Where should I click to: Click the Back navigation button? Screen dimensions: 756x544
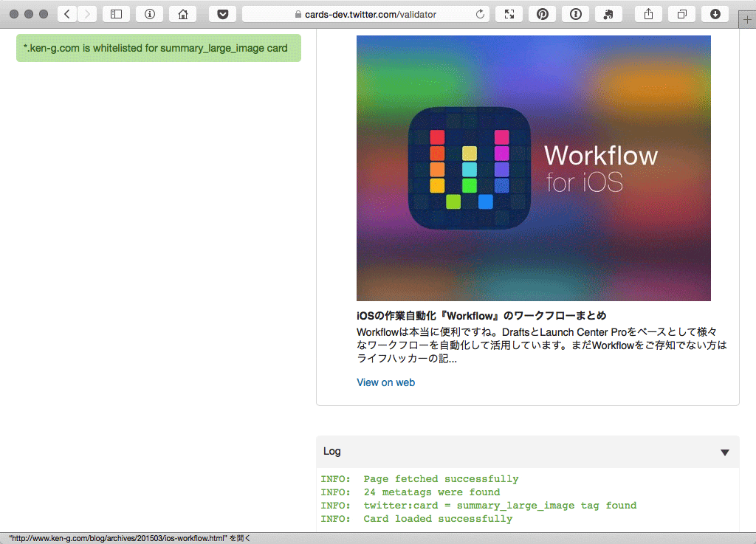pos(67,14)
